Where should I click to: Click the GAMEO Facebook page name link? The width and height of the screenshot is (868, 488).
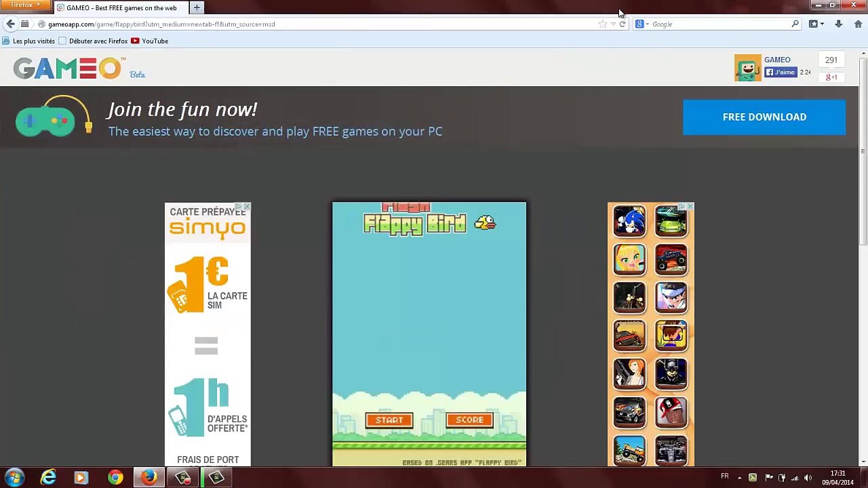[777, 60]
